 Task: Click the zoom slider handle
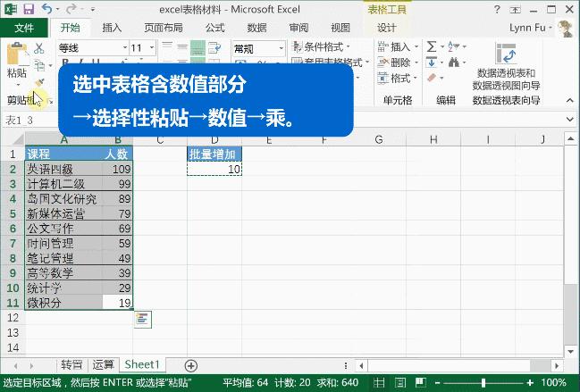pos(483,383)
